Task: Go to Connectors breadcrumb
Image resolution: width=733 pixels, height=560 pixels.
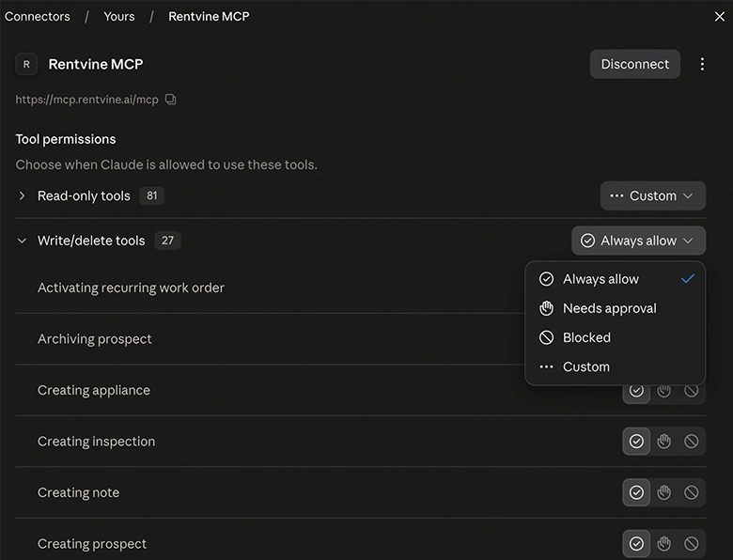Action: click(x=38, y=16)
